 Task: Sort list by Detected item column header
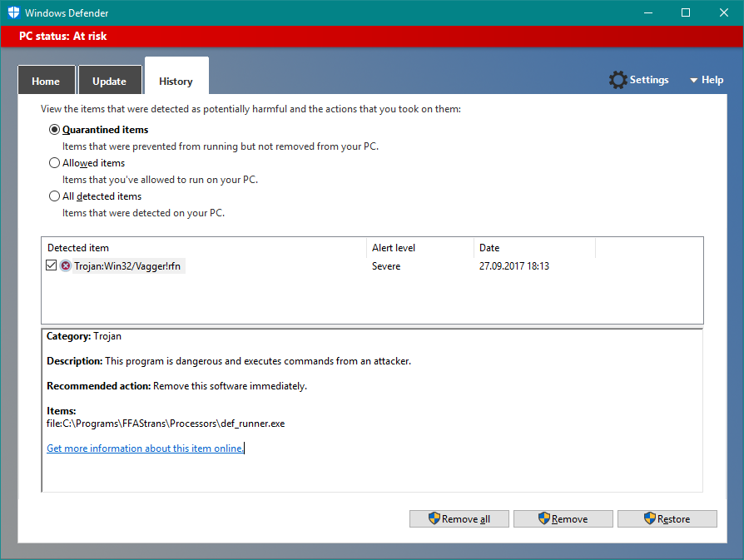(204, 248)
